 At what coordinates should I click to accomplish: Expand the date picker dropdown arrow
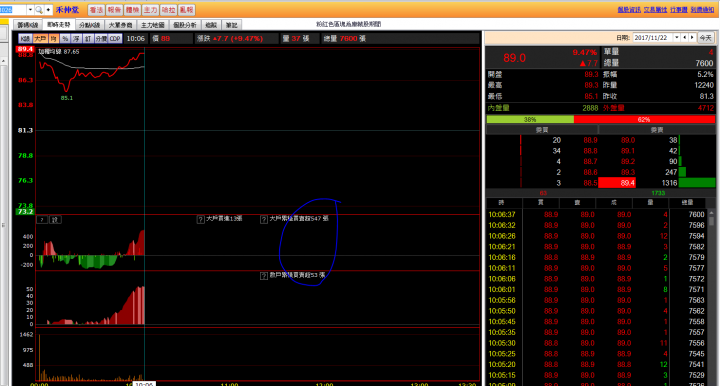pos(677,38)
